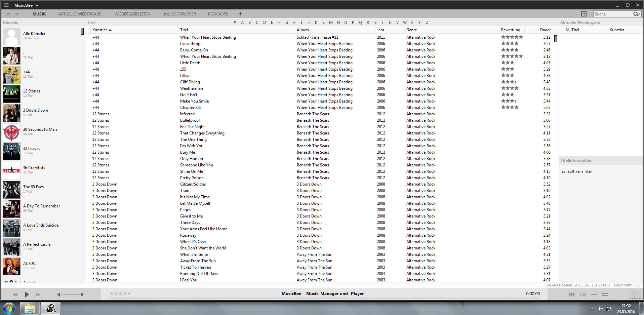Click MusicBee taskbar icon
The image size is (644, 315).
pos(50,308)
